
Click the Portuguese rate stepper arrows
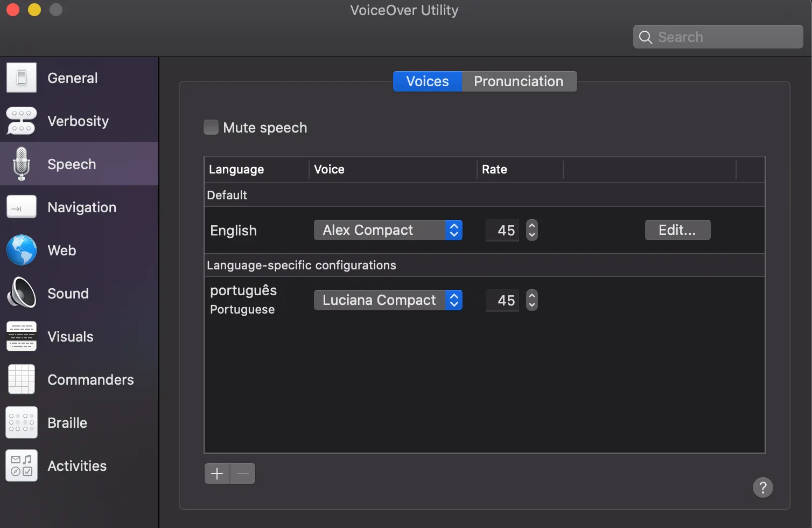click(532, 300)
